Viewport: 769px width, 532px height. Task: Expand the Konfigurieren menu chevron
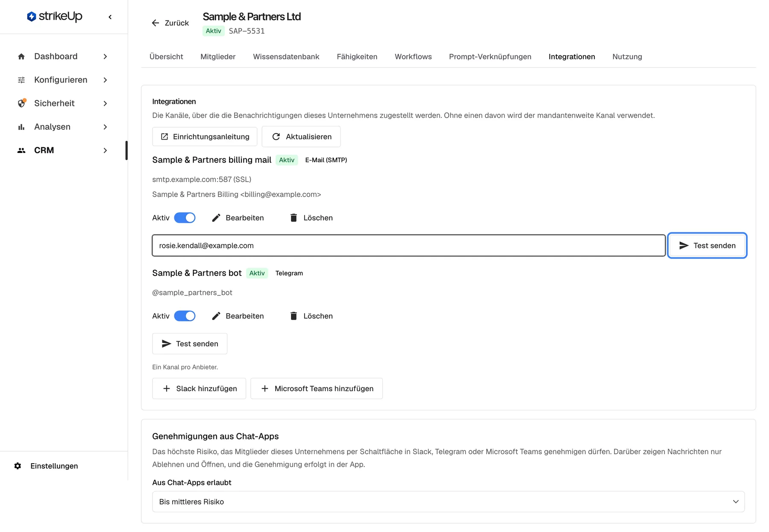coord(105,80)
